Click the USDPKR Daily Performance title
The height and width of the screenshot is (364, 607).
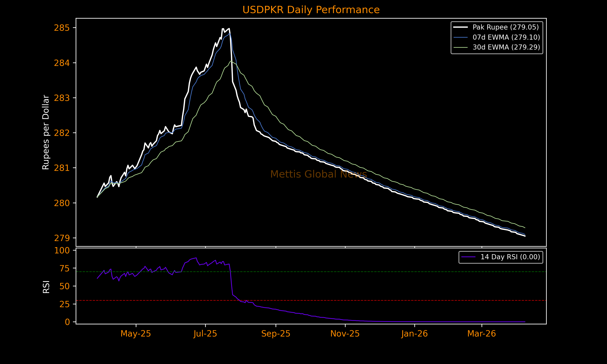coord(311,10)
